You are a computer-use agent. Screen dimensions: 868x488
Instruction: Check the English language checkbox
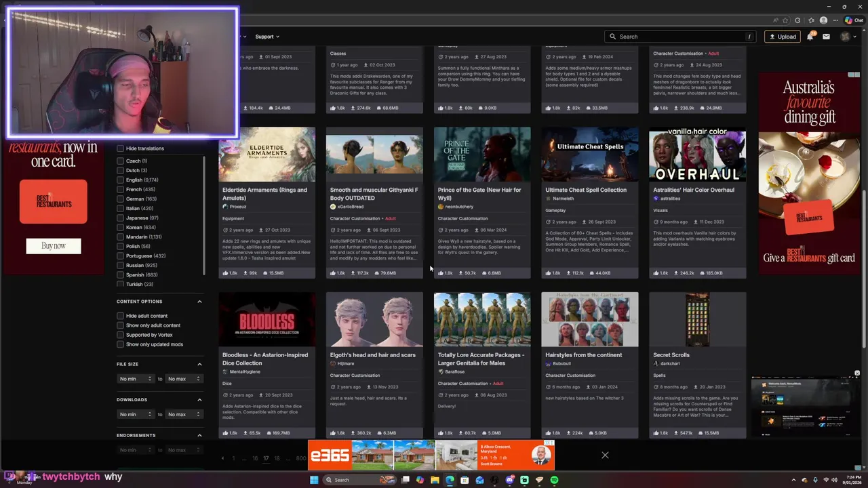click(x=120, y=180)
